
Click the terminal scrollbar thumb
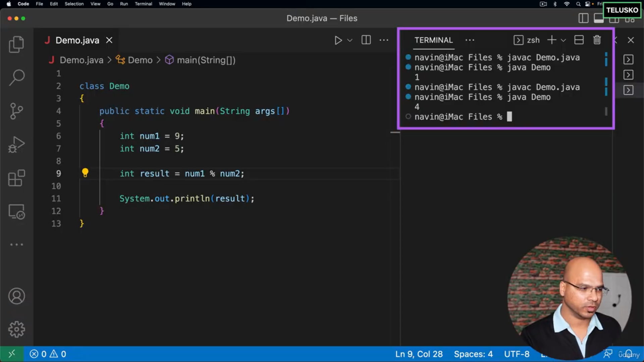[x=606, y=111]
